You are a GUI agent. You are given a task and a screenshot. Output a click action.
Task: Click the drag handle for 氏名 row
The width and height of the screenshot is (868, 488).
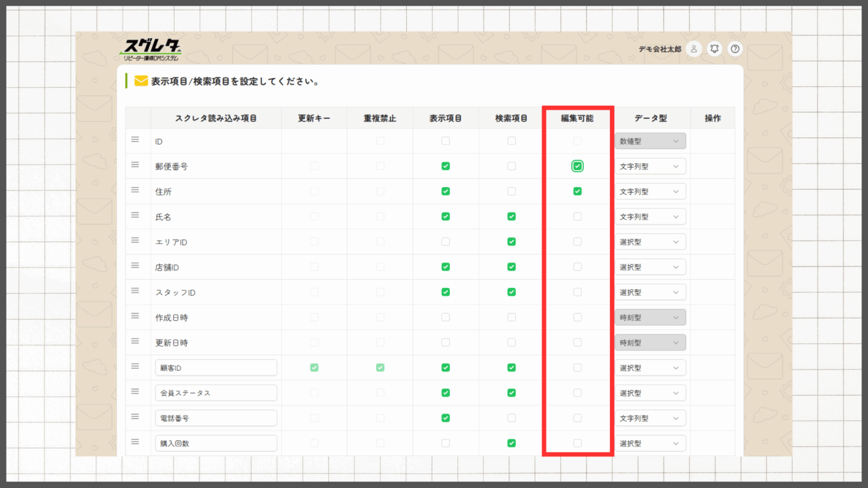135,215
